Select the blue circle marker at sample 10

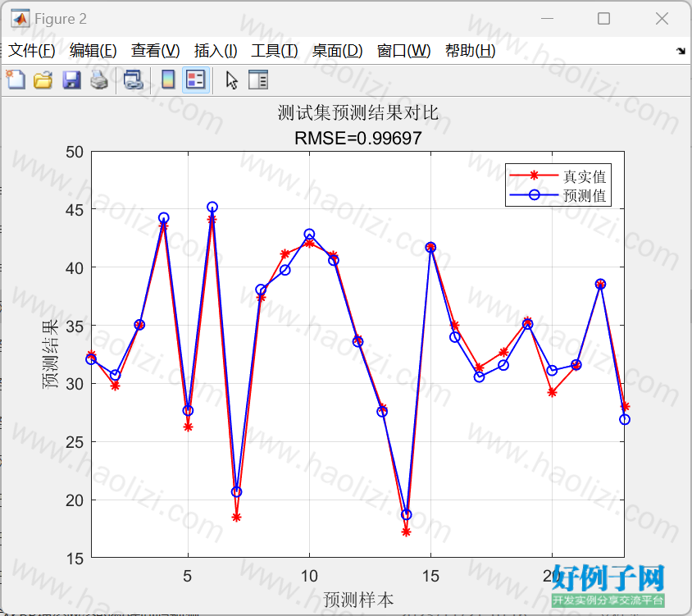tap(309, 234)
